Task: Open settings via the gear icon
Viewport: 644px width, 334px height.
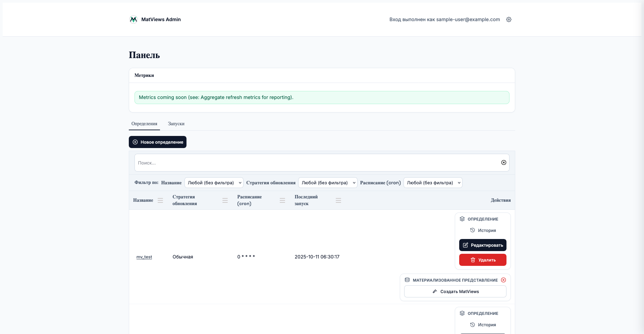Action: click(x=508, y=19)
